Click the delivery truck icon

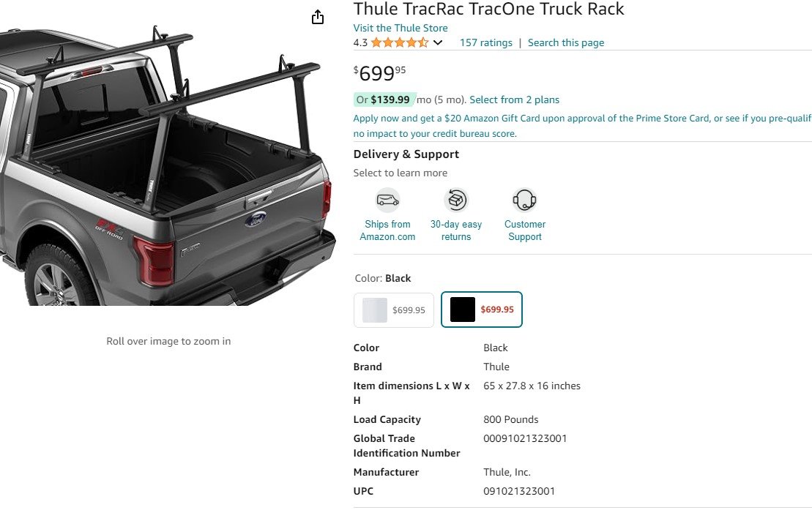click(387, 200)
